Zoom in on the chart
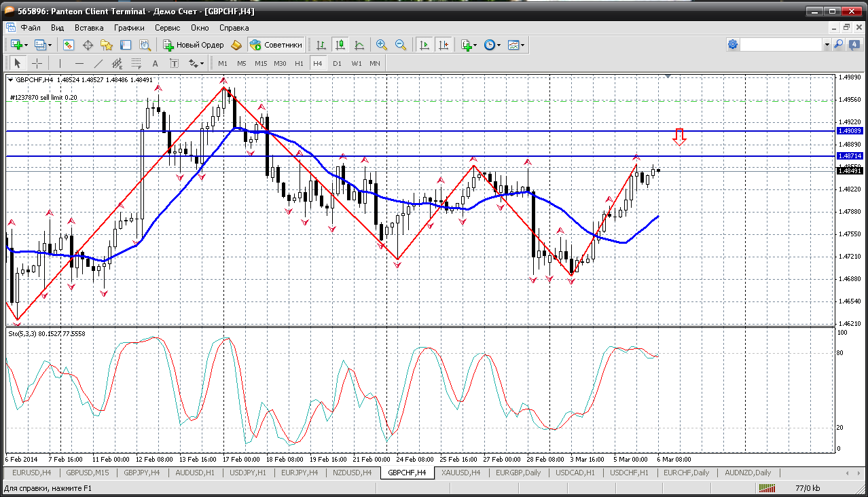868x497 pixels. coord(382,45)
